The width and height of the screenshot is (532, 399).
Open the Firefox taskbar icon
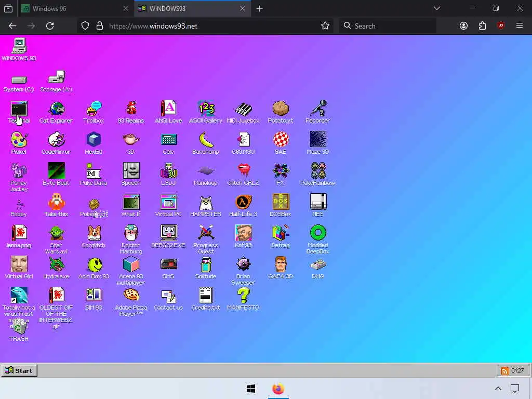tap(278, 389)
